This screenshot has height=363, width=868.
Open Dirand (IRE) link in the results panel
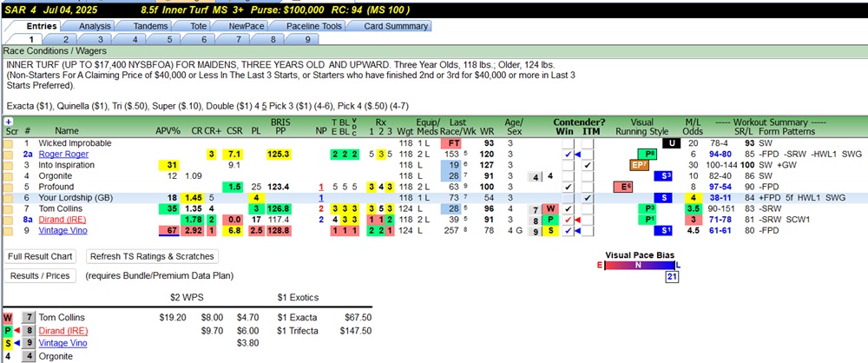pos(63,331)
